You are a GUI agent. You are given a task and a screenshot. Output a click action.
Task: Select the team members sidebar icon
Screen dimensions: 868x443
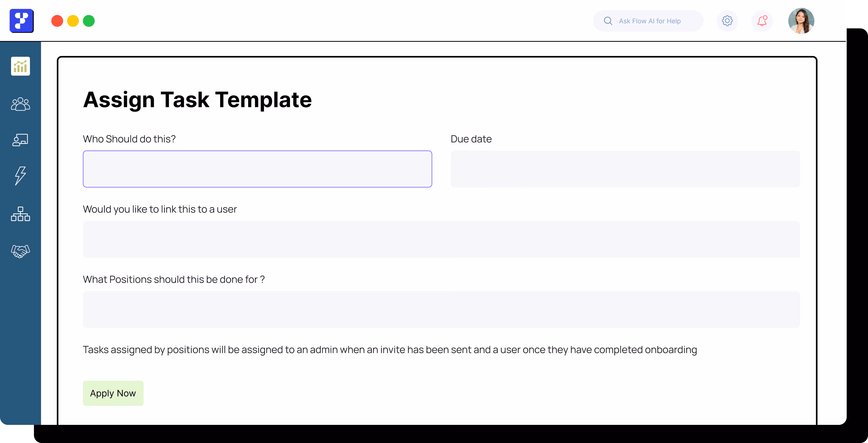point(20,104)
